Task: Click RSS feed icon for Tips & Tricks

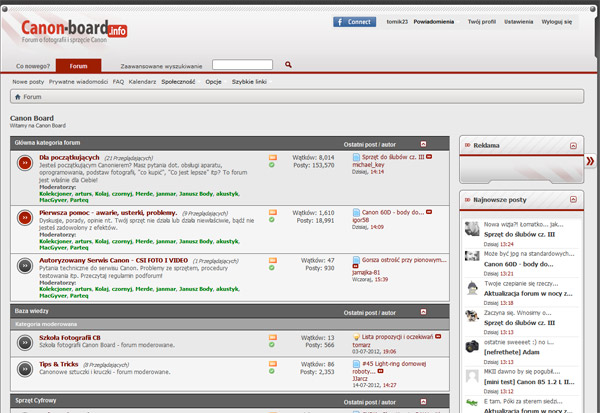Action: pyautogui.click(x=273, y=363)
